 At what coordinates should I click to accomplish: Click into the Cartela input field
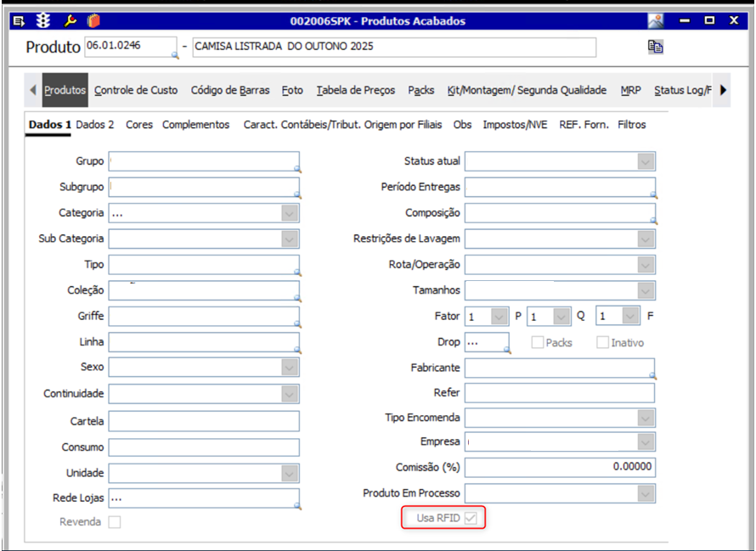pyautogui.click(x=204, y=421)
